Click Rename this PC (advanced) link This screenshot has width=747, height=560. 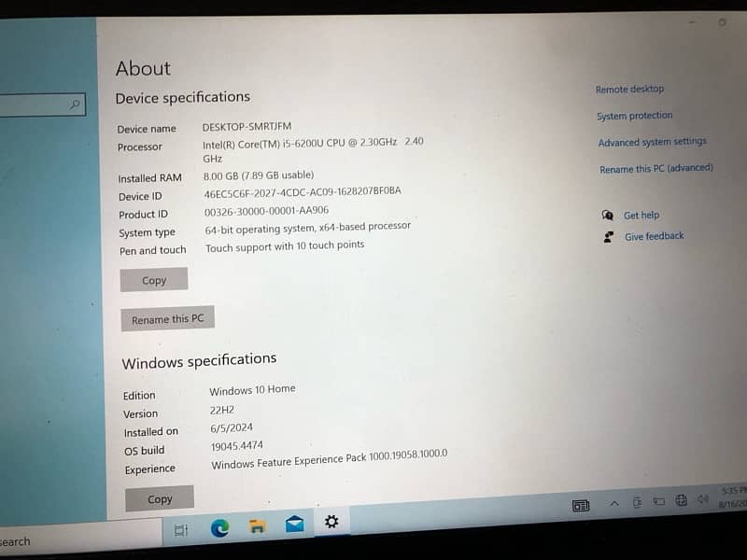pos(655,169)
